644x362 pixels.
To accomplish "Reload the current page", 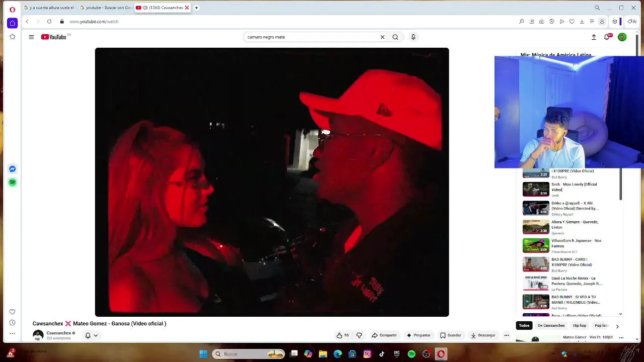I will 49,22.
